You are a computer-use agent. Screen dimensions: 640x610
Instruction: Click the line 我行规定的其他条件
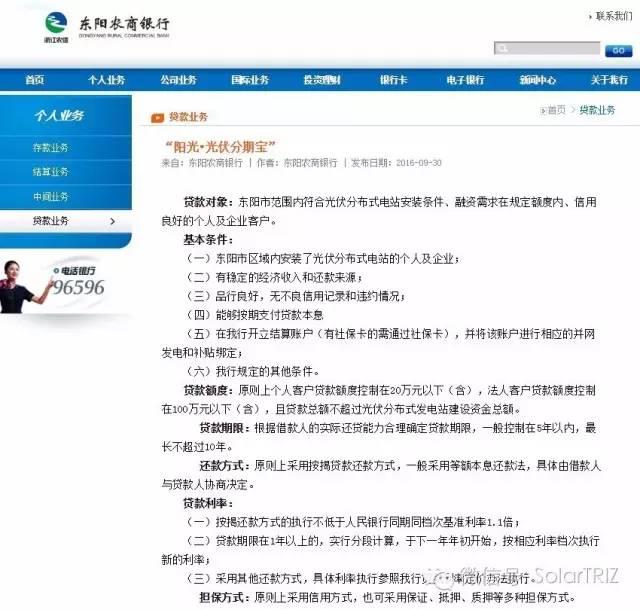[252, 372]
